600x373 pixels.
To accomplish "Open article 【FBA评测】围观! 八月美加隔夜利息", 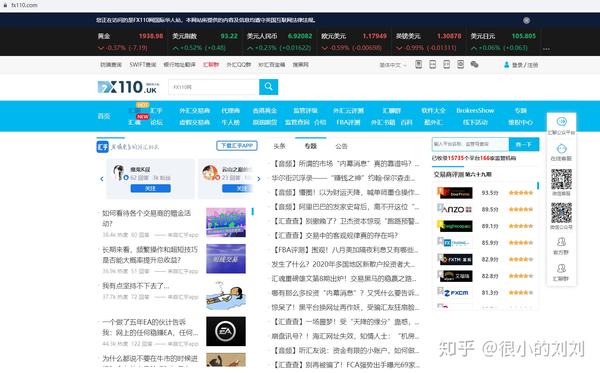I will pos(345,250).
